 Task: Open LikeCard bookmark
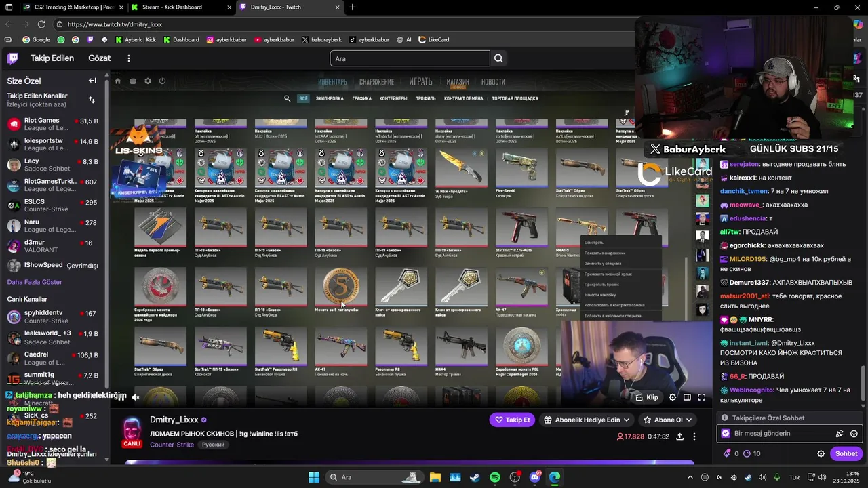point(433,40)
